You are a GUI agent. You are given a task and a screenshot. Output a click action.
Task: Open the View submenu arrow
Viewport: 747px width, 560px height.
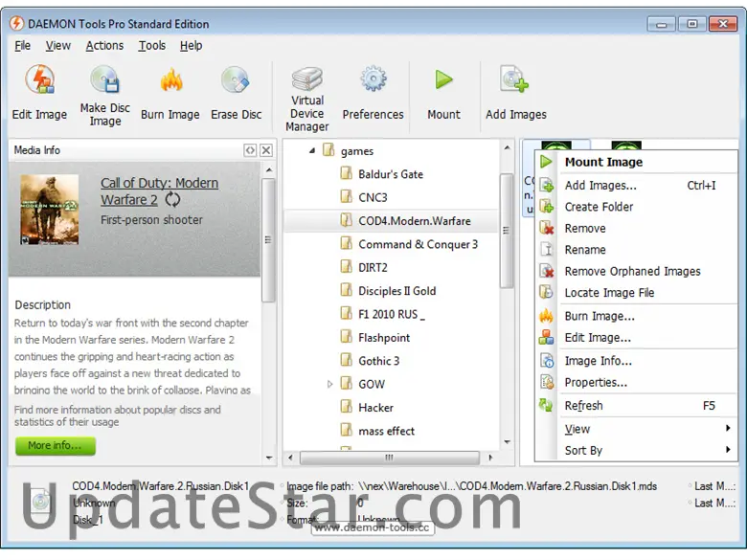click(728, 428)
